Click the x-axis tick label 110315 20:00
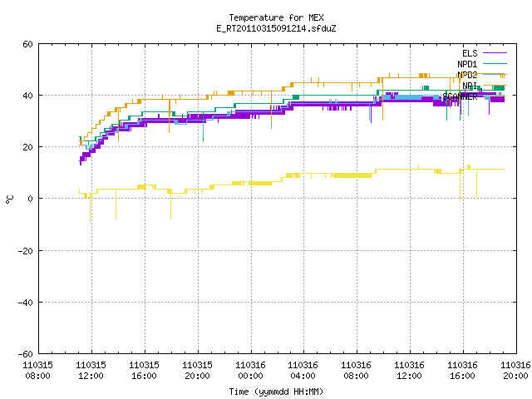Viewport: 532px width, 399px height. coord(198,371)
